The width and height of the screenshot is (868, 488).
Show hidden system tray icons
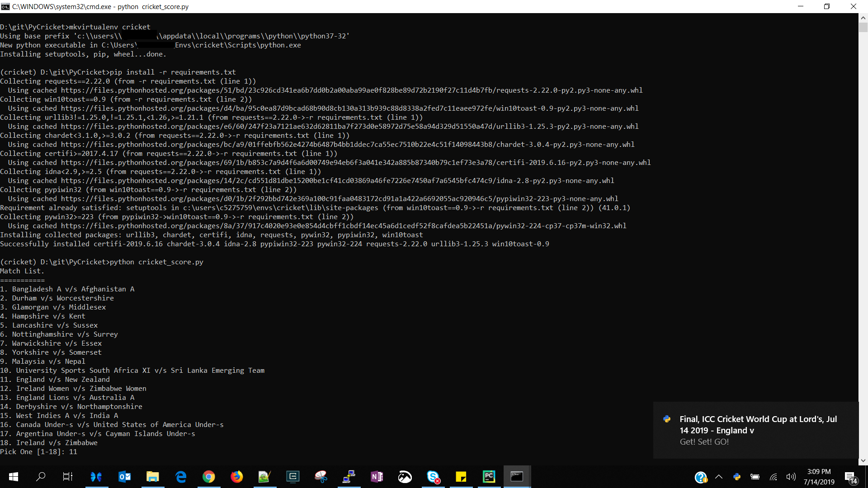(719, 477)
